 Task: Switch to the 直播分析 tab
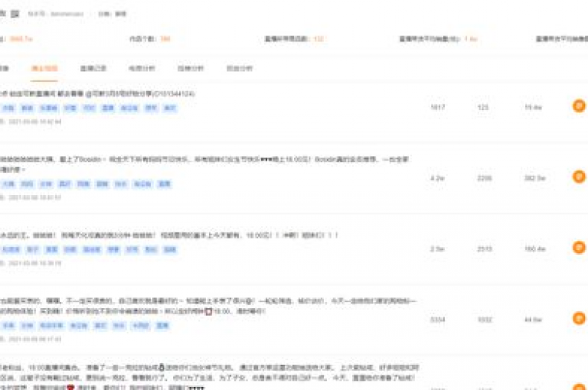tap(191, 68)
